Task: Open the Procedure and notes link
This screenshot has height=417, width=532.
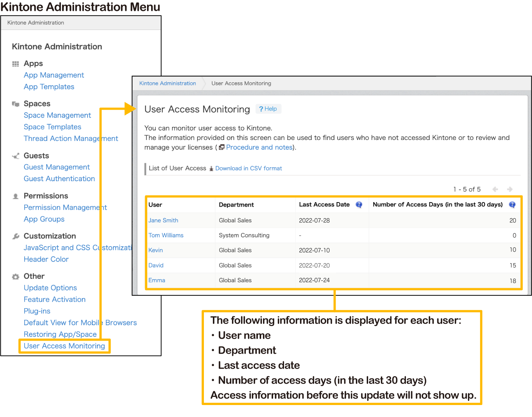Action: click(x=259, y=147)
